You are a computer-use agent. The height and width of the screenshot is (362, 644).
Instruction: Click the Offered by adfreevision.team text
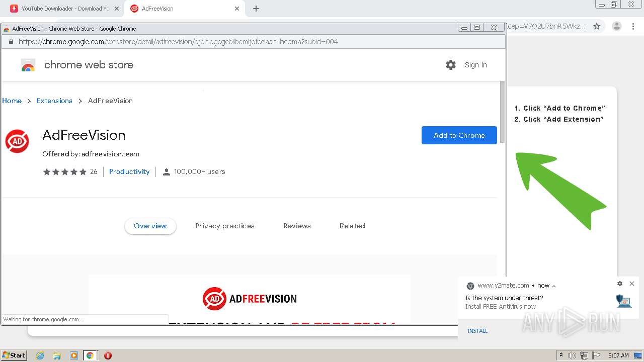tap(91, 154)
